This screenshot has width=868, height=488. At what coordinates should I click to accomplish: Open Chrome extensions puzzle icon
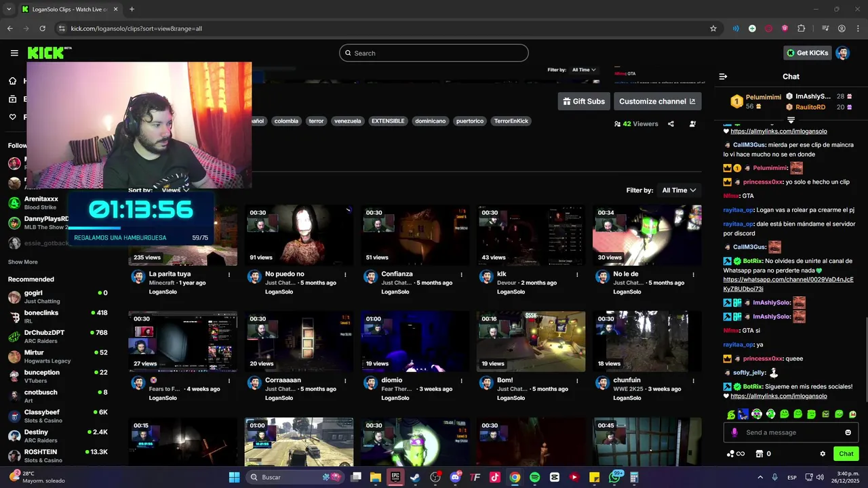[x=802, y=28]
